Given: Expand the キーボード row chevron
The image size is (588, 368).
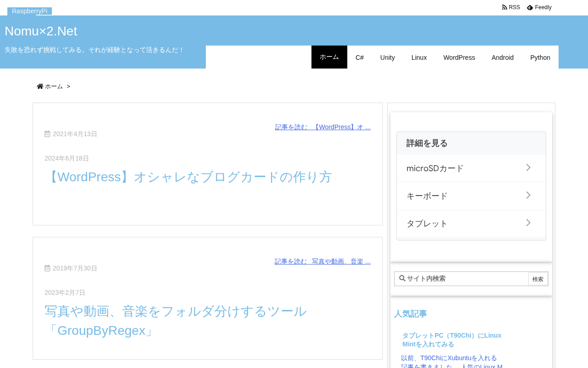Looking at the screenshot, I should (x=528, y=195).
